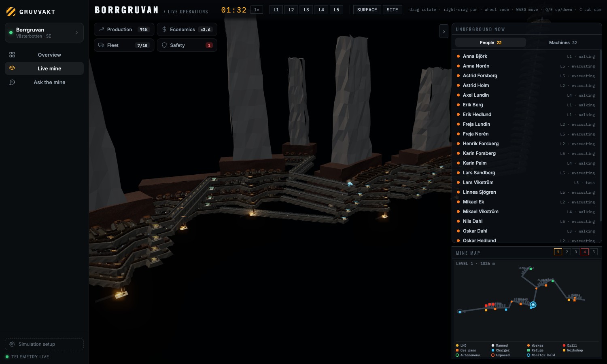Open the 1× simulation speed selector
This screenshot has height=364, width=607.
(x=257, y=10)
